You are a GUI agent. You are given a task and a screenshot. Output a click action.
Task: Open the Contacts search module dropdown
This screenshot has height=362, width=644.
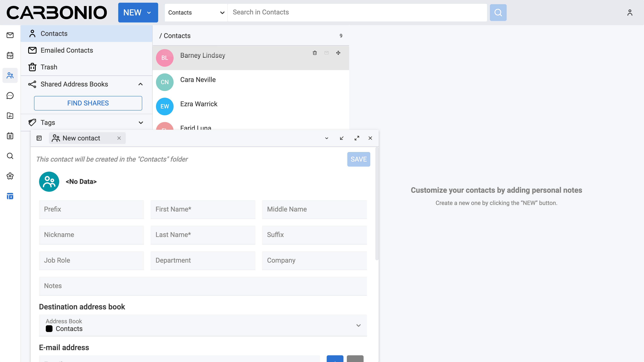[x=196, y=13]
